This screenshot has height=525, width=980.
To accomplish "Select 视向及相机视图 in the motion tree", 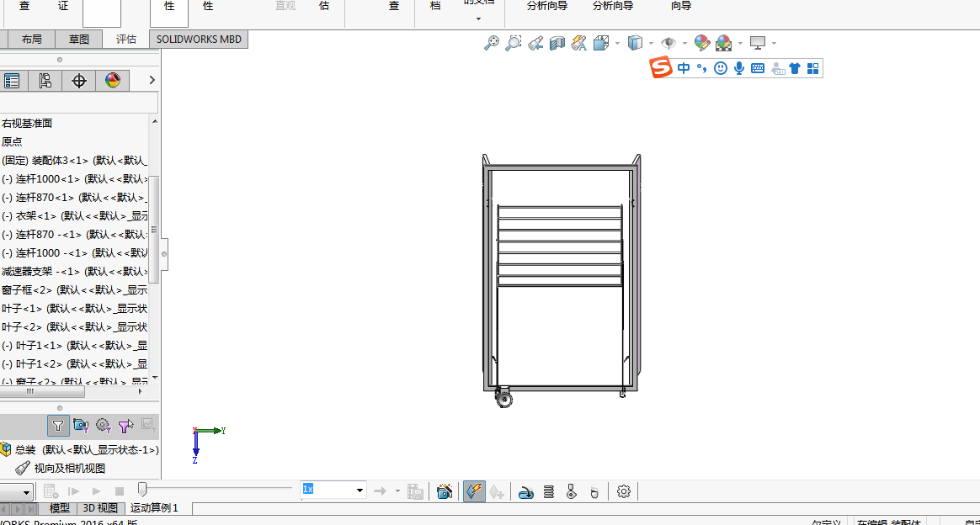I will [x=60, y=468].
